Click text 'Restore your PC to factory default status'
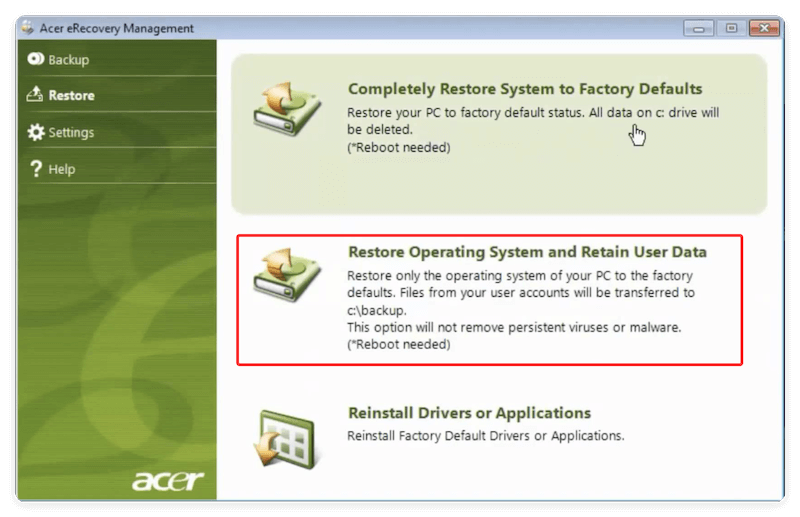Viewport: 800px width, 517px height. tap(465, 113)
